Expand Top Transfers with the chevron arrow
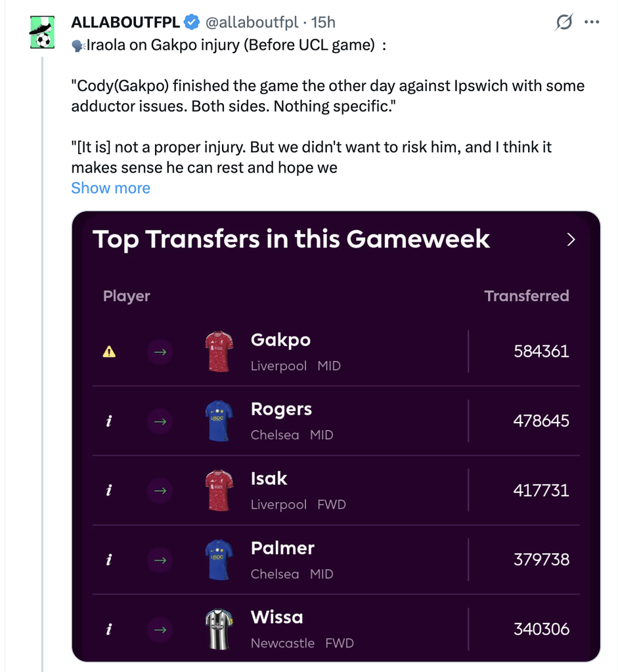The width and height of the screenshot is (618, 672). 571,240
